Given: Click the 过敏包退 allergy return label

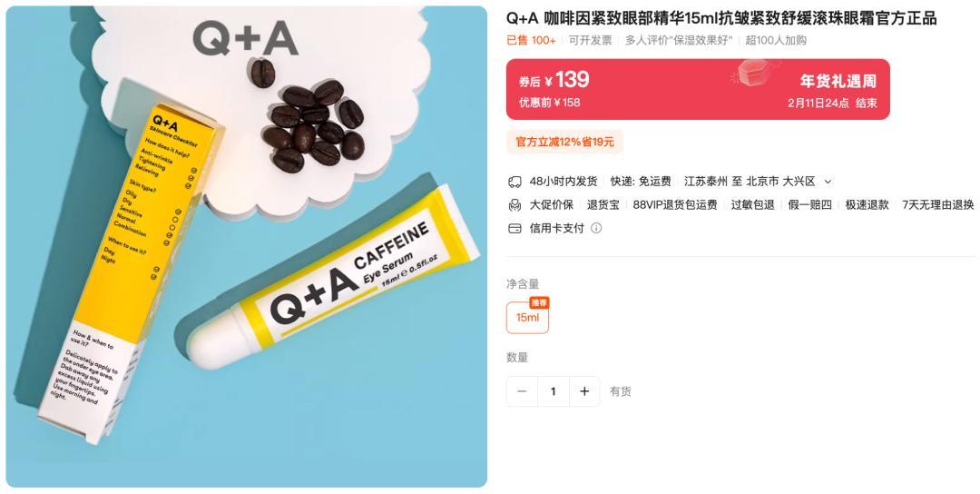Looking at the screenshot, I should click(x=752, y=205).
